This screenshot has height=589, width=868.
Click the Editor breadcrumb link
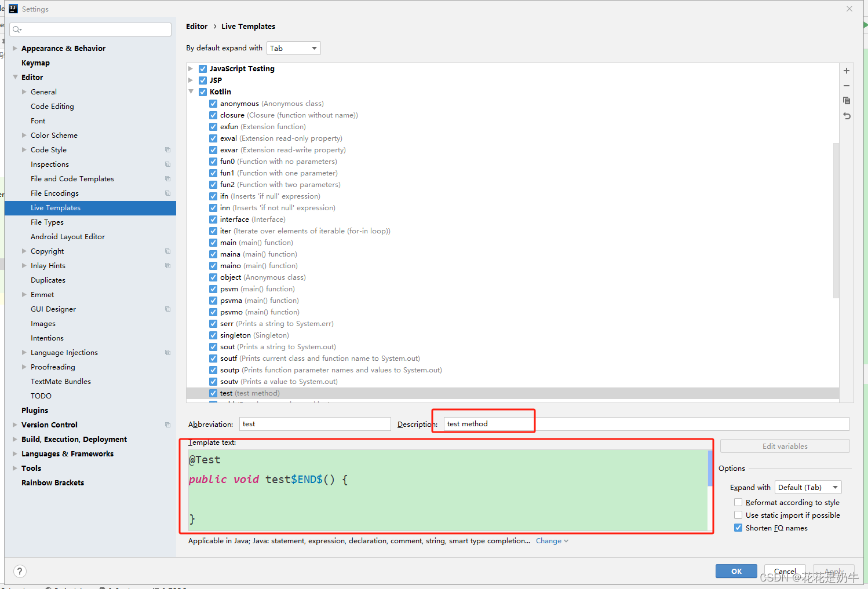[x=196, y=27]
